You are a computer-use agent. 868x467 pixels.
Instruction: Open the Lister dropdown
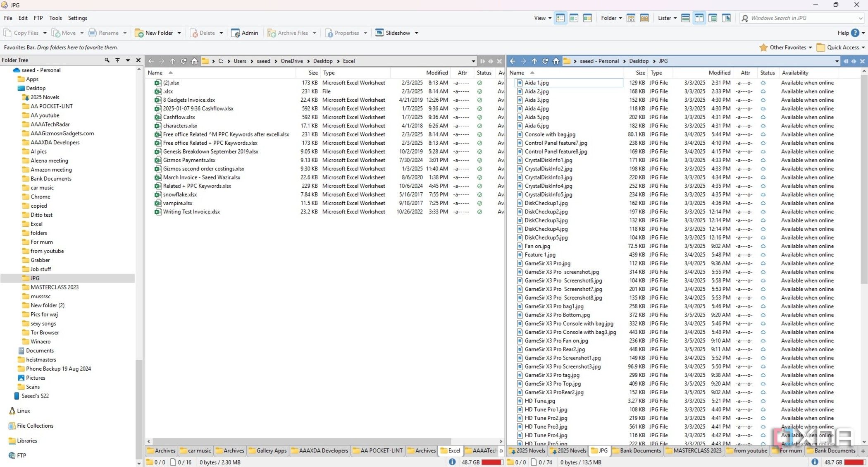[667, 18]
